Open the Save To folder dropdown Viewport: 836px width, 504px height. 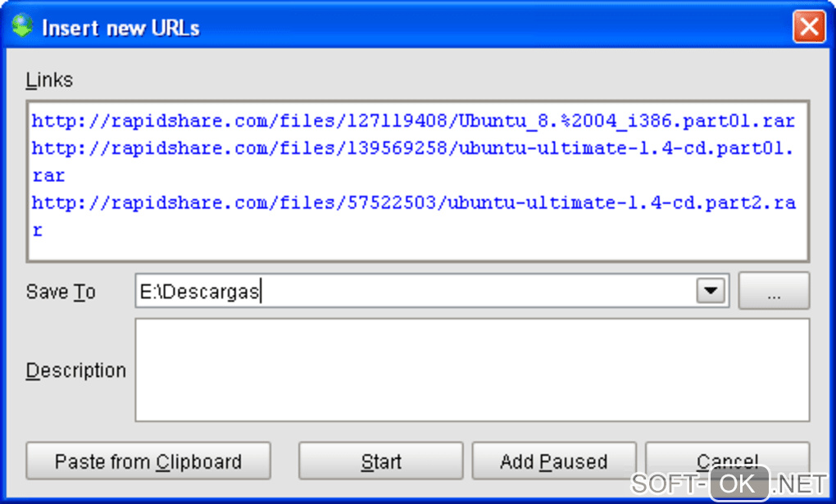[x=711, y=292]
